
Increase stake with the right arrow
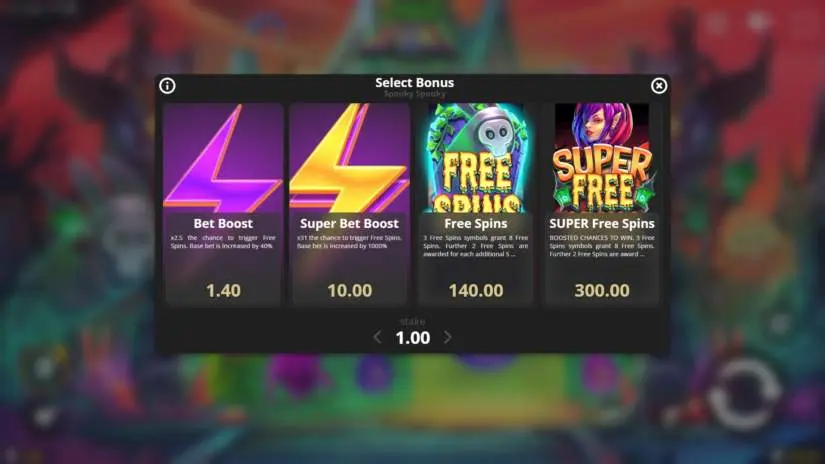click(x=447, y=337)
